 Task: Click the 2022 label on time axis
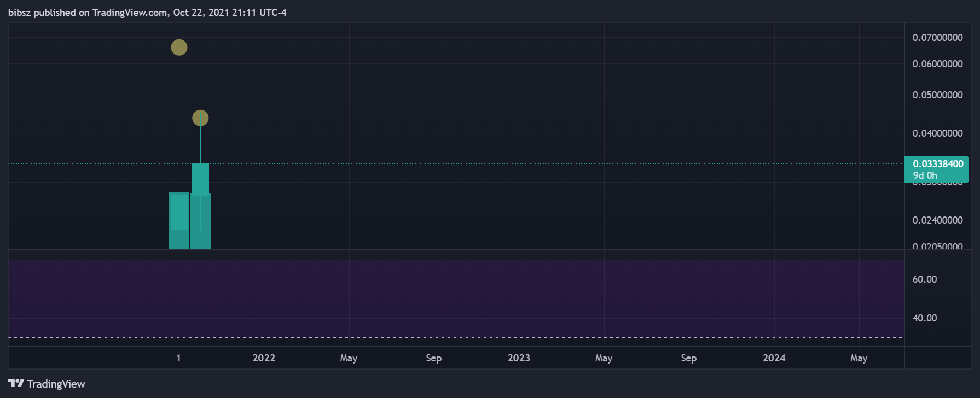pos(264,358)
